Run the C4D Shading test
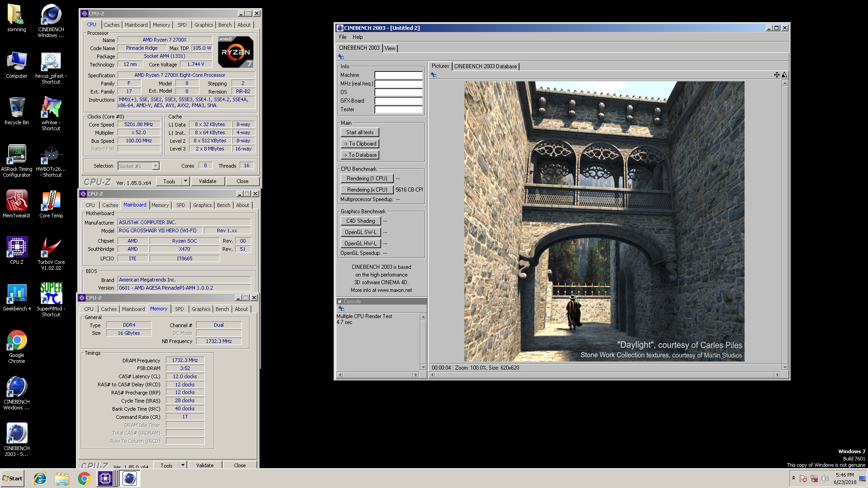Screen dimensions: 868x488 click(361, 221)
